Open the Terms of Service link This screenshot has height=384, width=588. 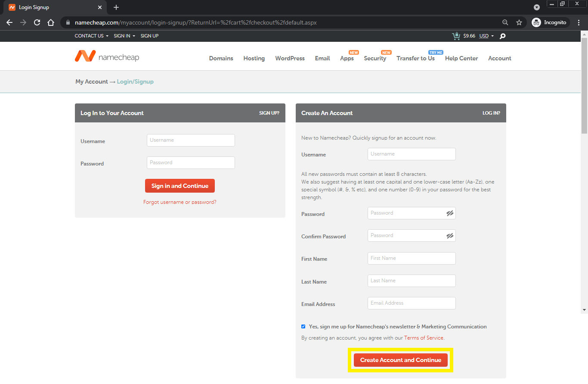pyautogui.click(x=424, y=338)
